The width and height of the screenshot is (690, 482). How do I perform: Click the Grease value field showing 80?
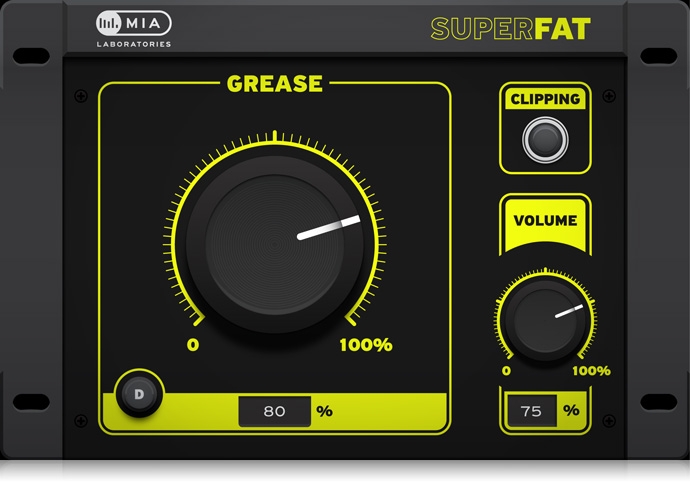(275, 411)
